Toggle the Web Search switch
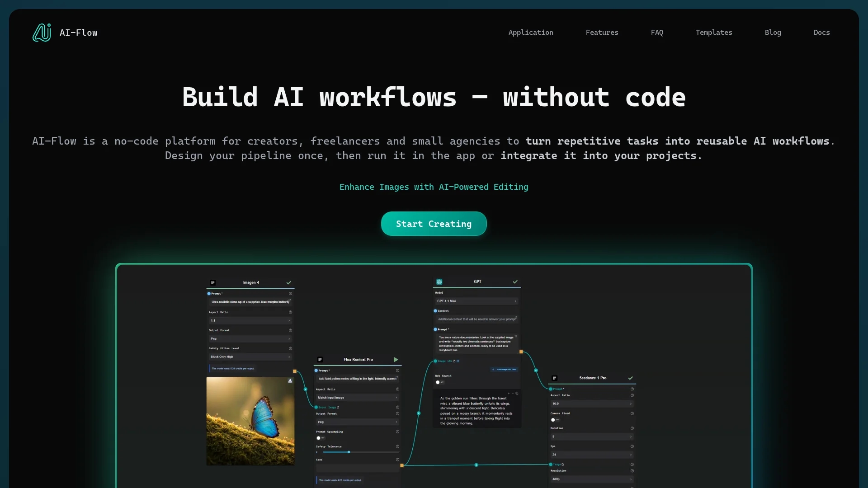The height and width of the screenshot is (488, 868). tap(439, 383)
